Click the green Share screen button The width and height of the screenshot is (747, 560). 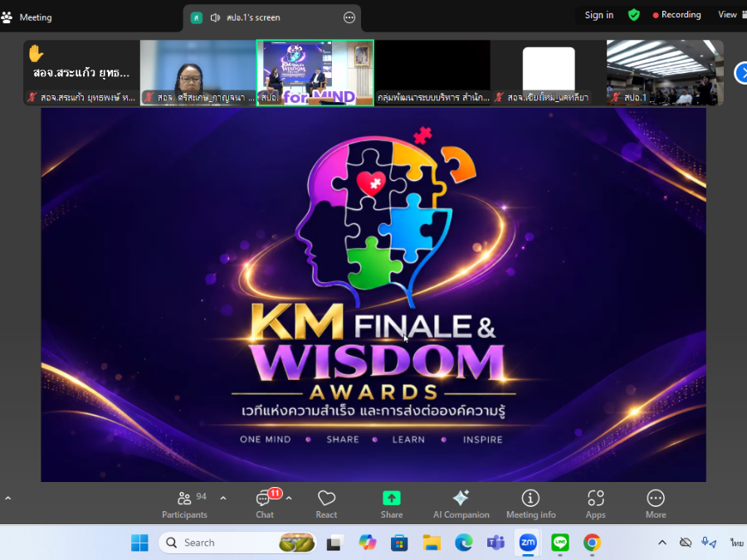click(x=392, y=504)
